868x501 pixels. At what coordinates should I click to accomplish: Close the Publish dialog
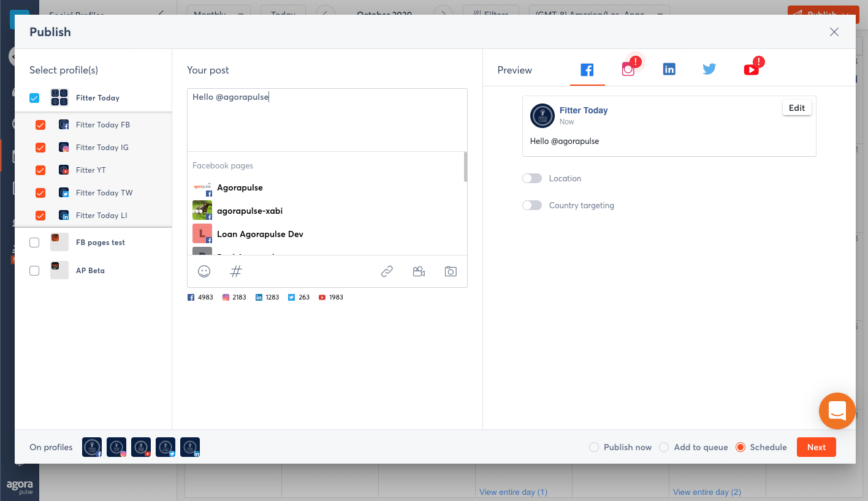pyautogui.click(x=834, y=32)
